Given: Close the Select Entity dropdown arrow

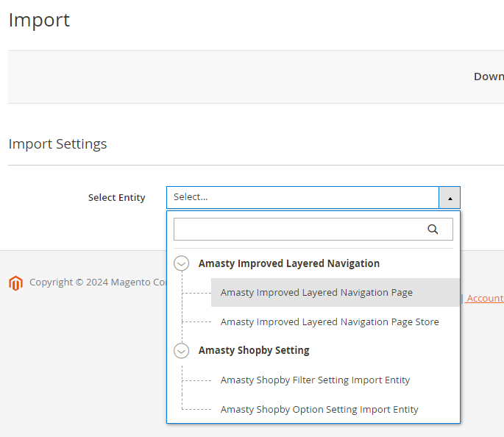Looking at the screenshot, I should click(450, 198).
